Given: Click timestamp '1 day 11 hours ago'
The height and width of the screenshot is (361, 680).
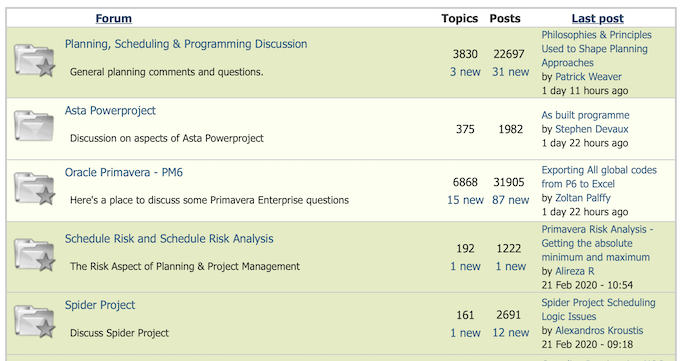Looking at the screenshot, I should 585,91.
